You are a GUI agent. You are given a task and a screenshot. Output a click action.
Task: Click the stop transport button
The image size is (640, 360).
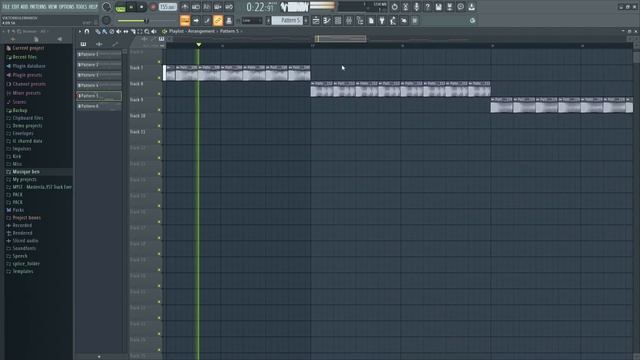[142, 7]
